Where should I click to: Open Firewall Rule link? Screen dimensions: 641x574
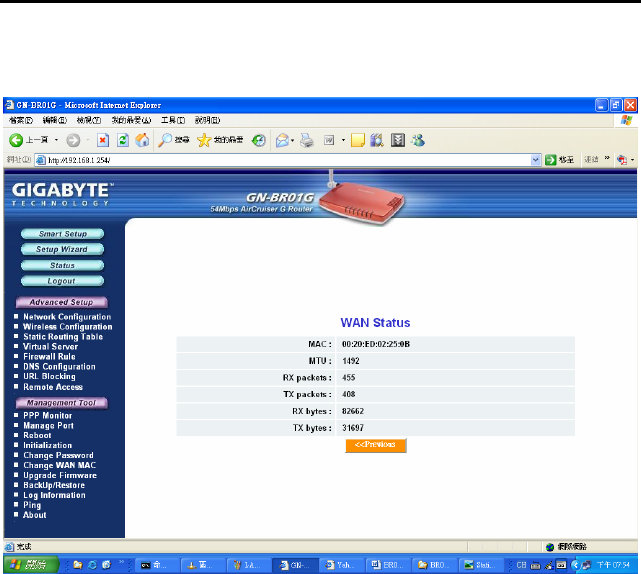point(49,357)
